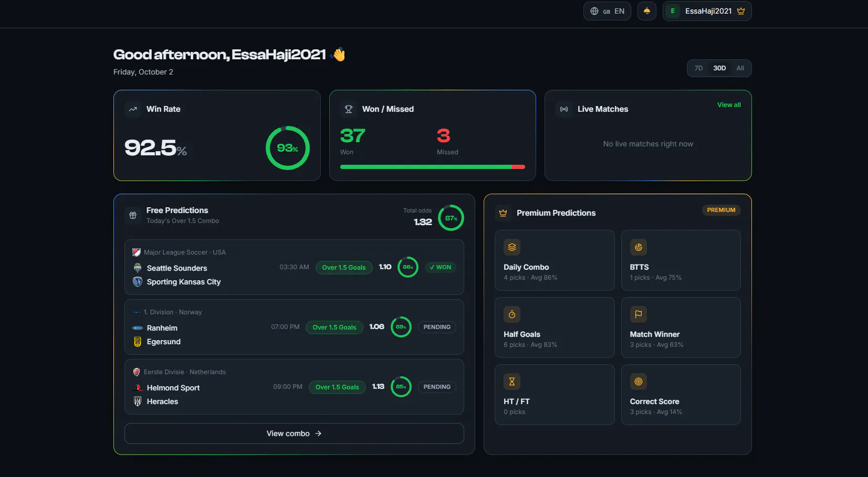This screenshot has width=868, height=477.
Task: Click the Won / Missed trophy icon
Action: [x=349, y=109]
